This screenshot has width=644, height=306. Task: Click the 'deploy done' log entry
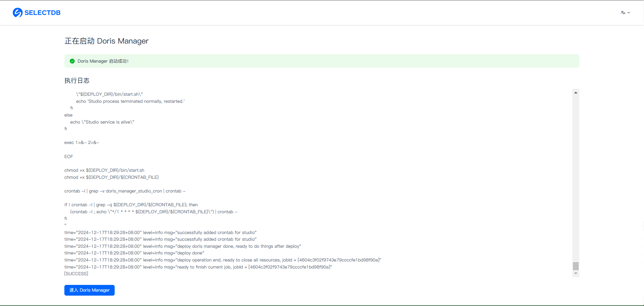(134, 253)
